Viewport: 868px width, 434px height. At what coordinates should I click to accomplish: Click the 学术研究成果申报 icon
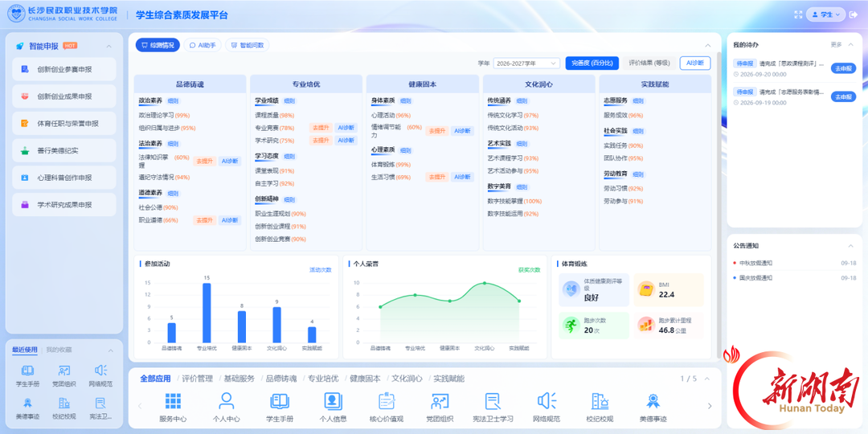click(x=24, y=204)
